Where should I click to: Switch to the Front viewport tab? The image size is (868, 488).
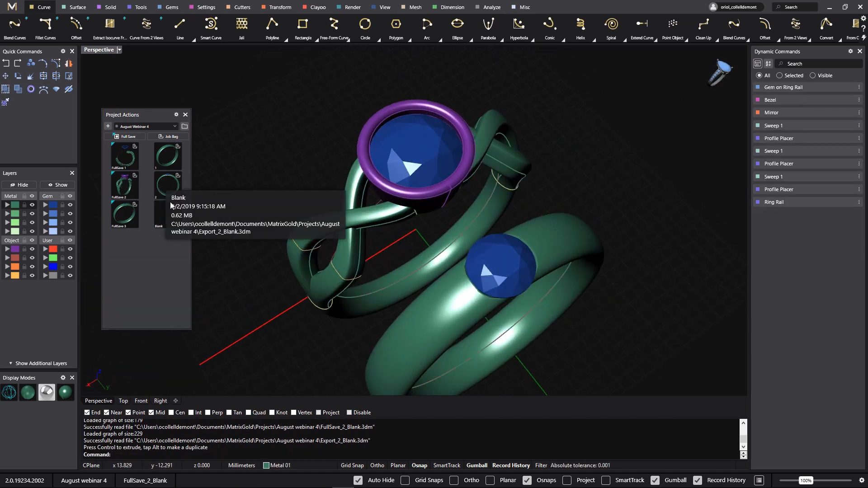coord(141,401)
